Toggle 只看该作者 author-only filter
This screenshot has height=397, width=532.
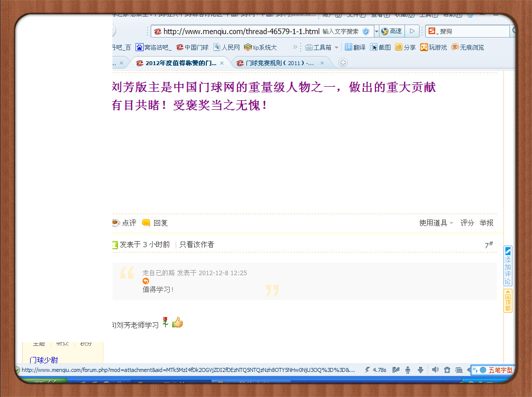[x=197, y=245]
